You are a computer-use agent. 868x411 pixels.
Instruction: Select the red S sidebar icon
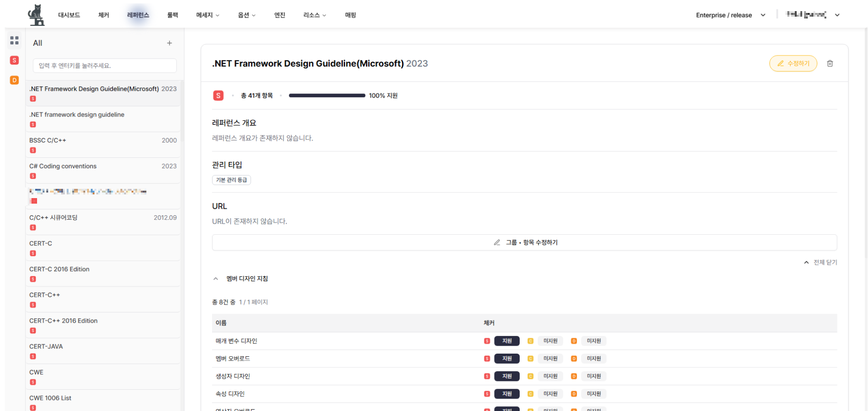[x=14, y=60]
